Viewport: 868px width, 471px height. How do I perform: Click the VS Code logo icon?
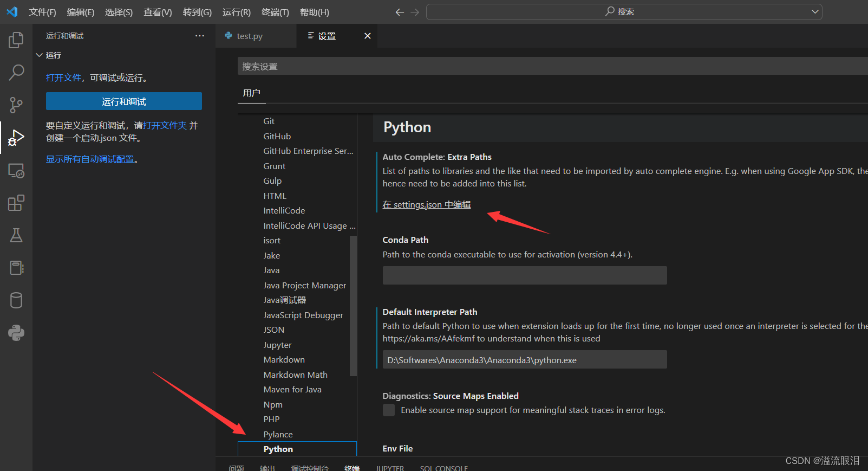[x=12, y=12]
